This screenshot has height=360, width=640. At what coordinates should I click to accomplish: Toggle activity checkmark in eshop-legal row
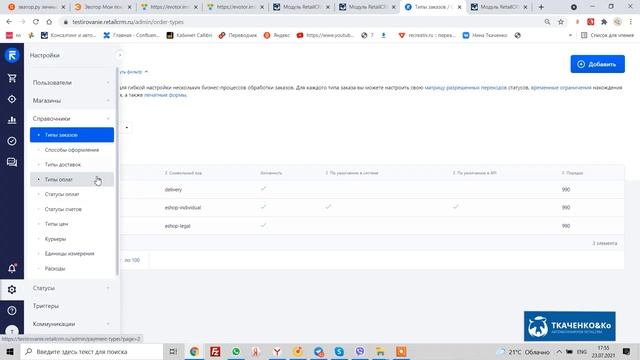click(263, 225)
